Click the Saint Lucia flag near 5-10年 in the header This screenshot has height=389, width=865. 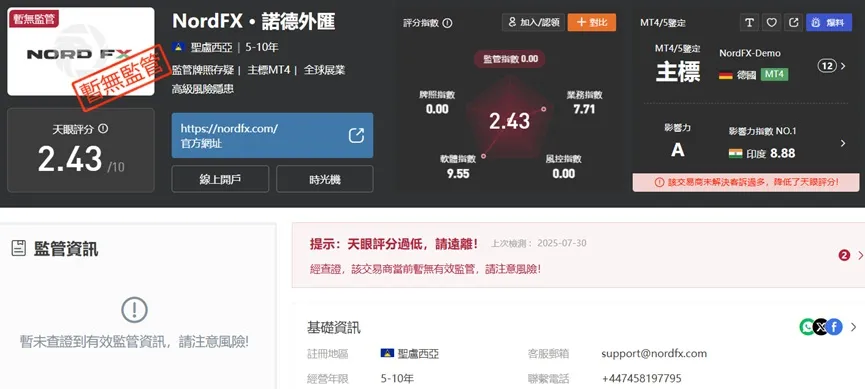pyautogui.click(x=178, y=47)
